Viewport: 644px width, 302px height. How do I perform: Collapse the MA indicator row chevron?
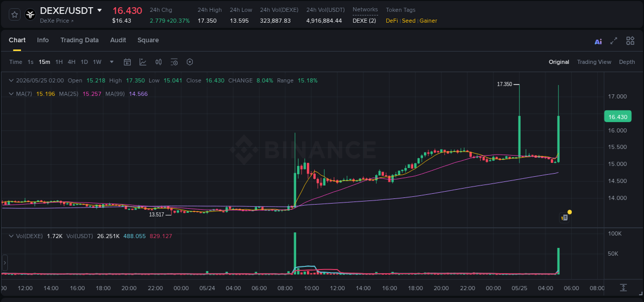(x=11, y=94)
